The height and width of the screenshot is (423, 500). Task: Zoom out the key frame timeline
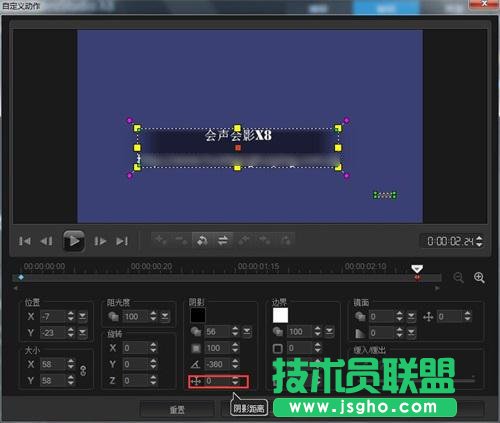tap(459, 277)
